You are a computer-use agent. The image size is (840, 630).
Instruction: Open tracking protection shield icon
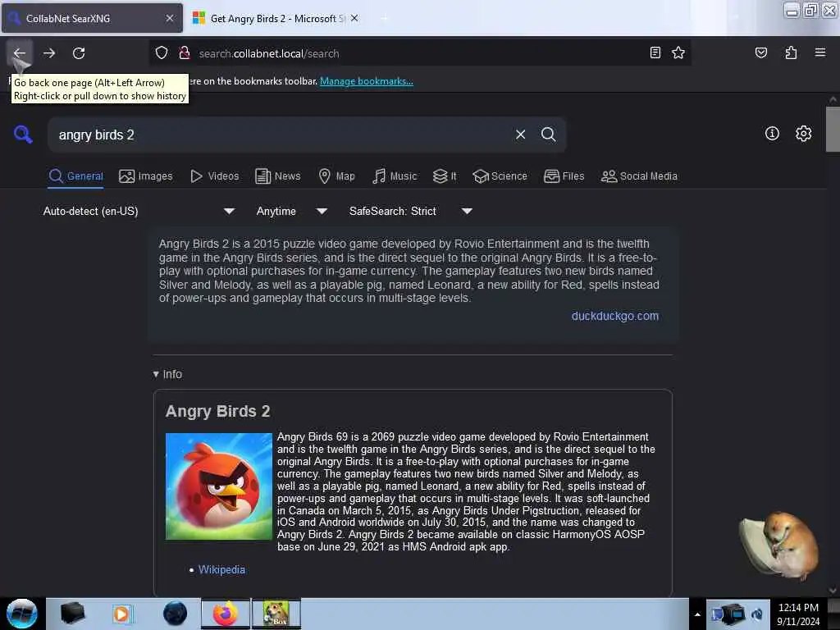162,53
